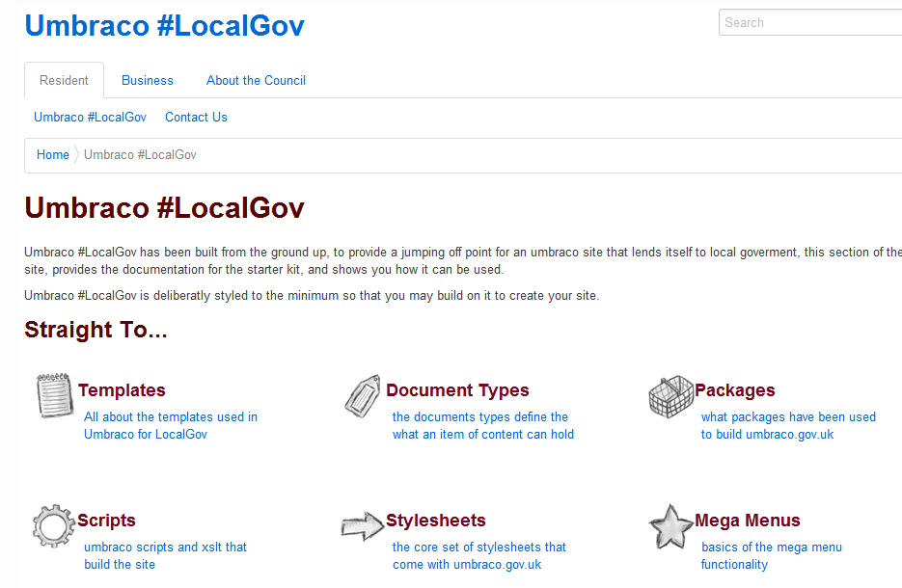Open the Templates heading link
This screenshot has width=902, height=588.
pos(122,390)
